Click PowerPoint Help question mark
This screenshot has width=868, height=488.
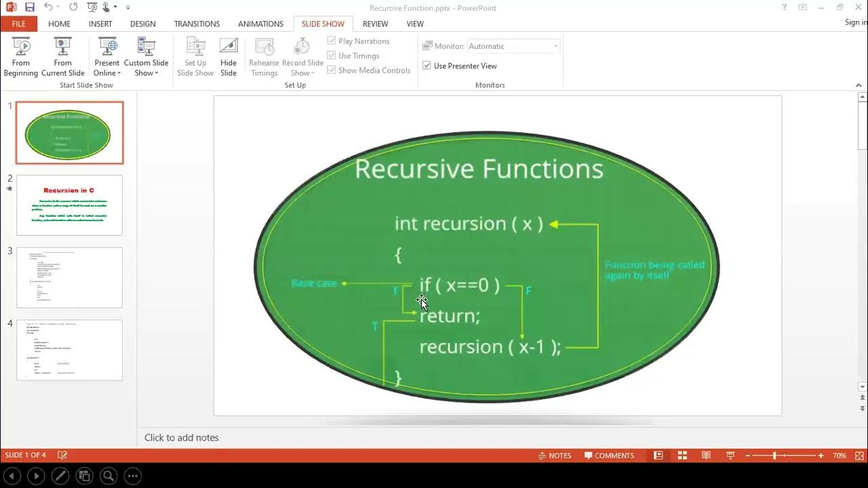click(785, 7)
